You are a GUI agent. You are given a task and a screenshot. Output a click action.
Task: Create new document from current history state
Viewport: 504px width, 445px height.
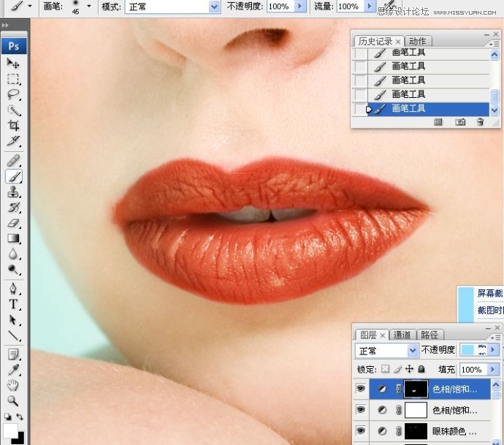tap(438, 122)
